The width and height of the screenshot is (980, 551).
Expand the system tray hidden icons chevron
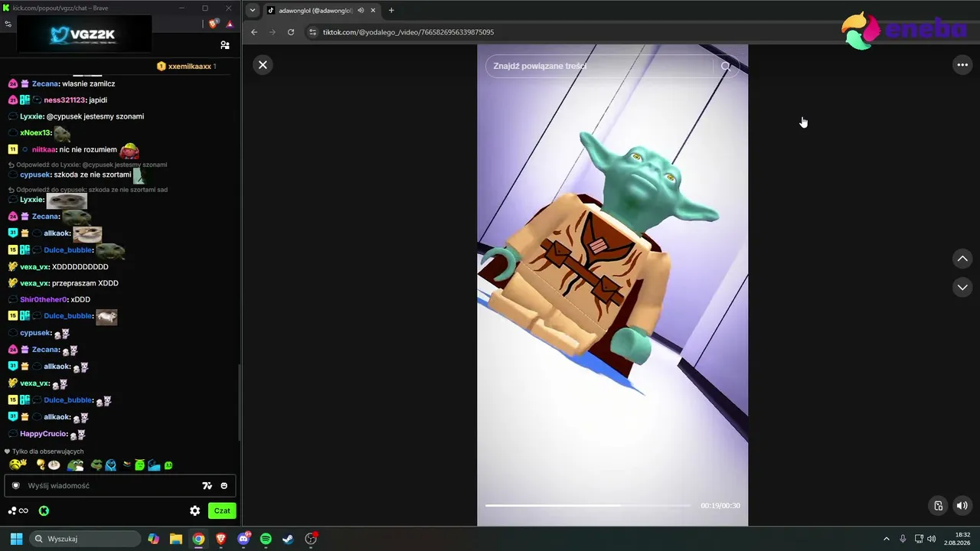click(887, 539)
